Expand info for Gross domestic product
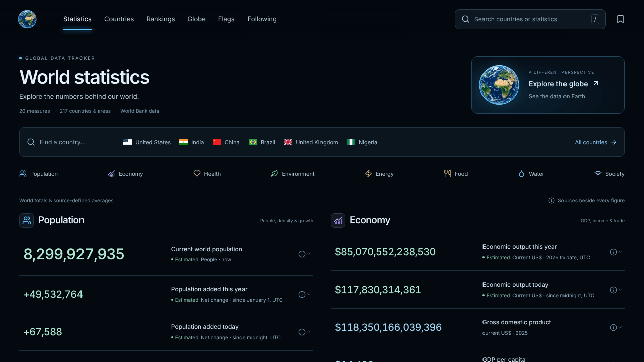The height and width of the screenshot is (362, 644). [616, 327]
